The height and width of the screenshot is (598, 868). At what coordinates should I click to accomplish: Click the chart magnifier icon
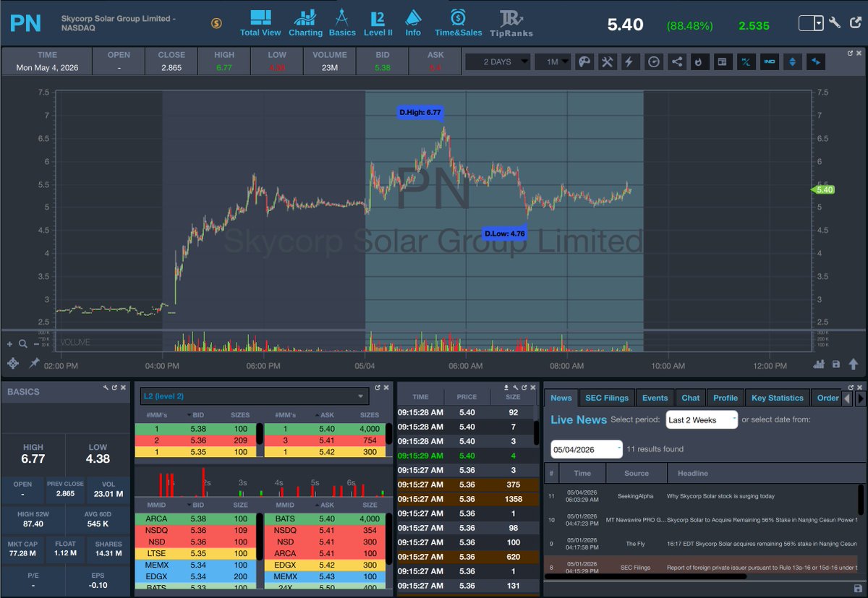23,344
